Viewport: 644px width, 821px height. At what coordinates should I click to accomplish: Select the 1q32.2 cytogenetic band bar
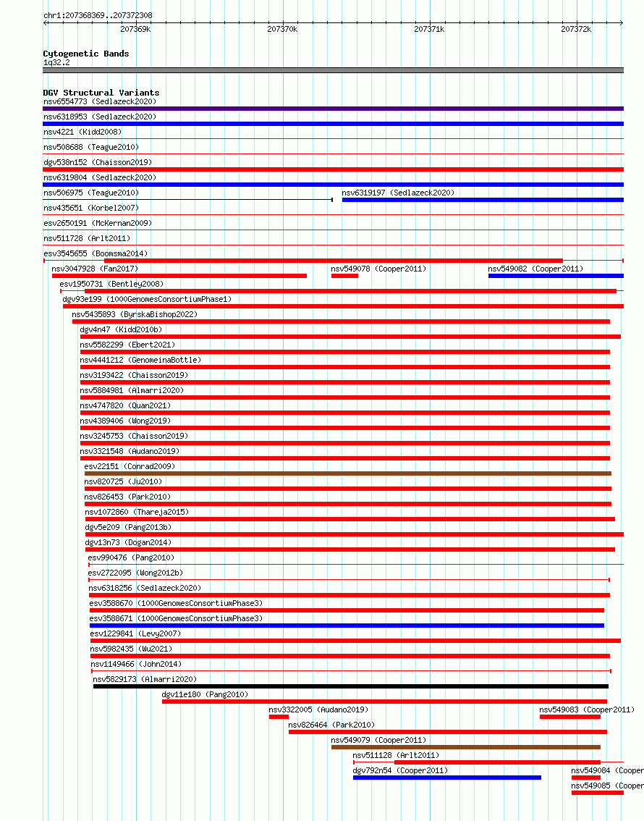[334, 70]
